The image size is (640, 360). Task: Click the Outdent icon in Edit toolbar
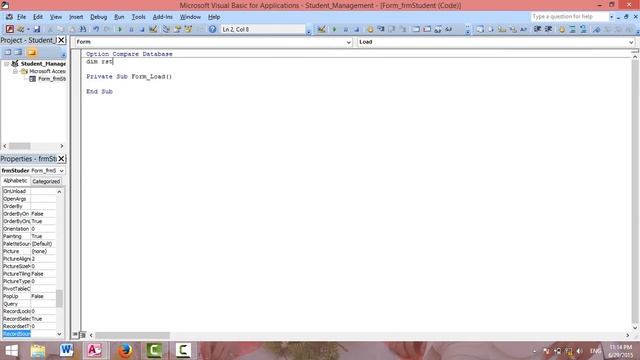(x=549, y=29)
